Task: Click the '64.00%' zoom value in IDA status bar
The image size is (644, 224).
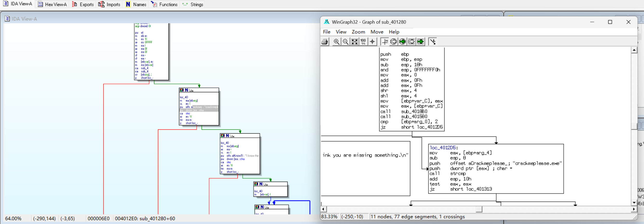Action: [13, 219]
